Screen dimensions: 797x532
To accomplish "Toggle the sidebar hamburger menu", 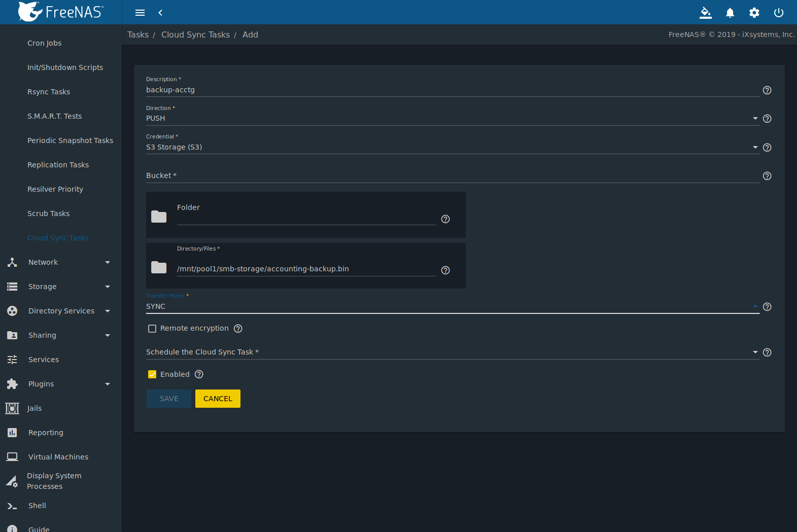I will 140,13.
